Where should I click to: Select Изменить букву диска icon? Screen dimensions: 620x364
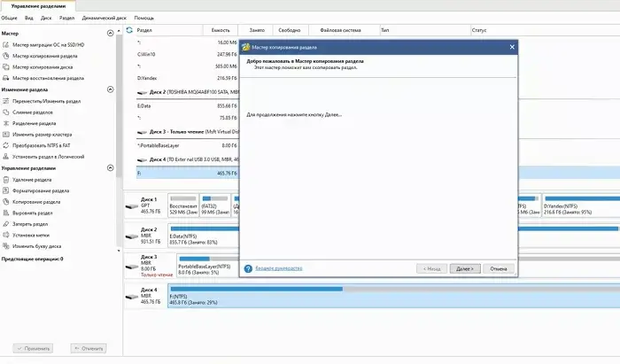(6, 246)
